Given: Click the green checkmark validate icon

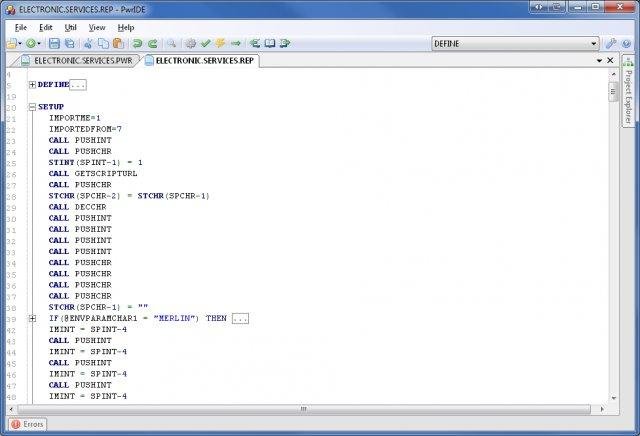Looking at the screenshot, I should click(x=205, y=43).
